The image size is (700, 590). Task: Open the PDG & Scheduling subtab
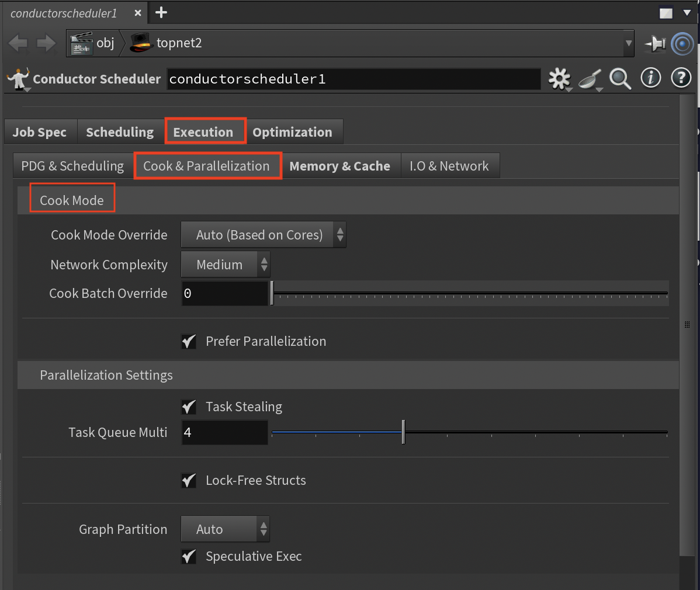73,166
